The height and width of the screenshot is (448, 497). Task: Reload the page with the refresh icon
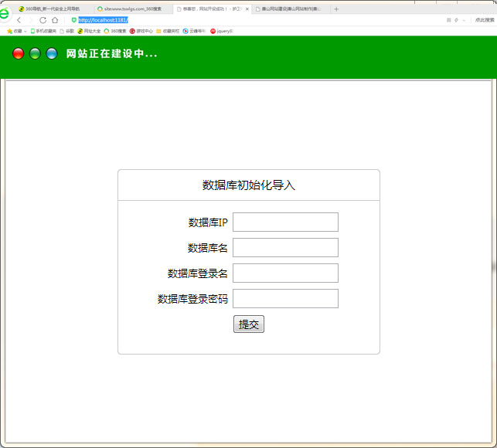coord(43,20)
